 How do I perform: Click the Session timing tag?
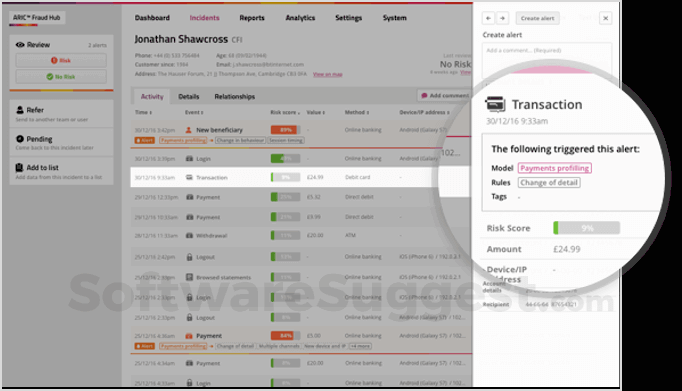[x=286, y=140]
